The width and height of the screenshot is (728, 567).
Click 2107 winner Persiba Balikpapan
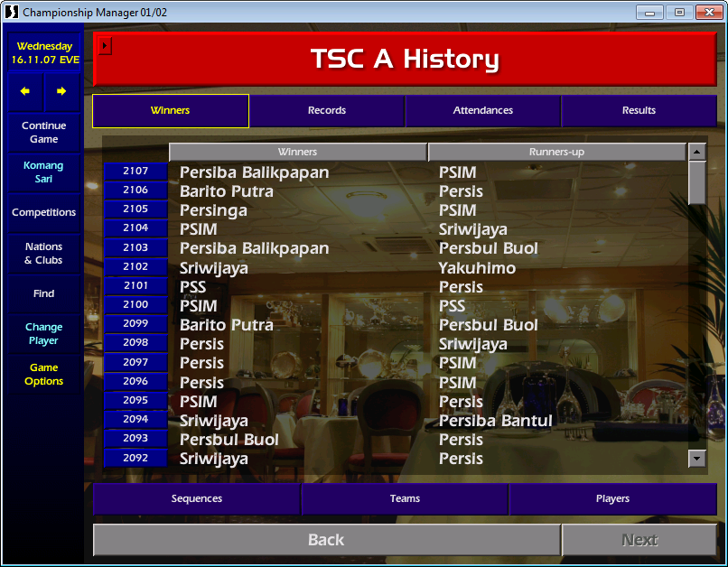point(255,172)
